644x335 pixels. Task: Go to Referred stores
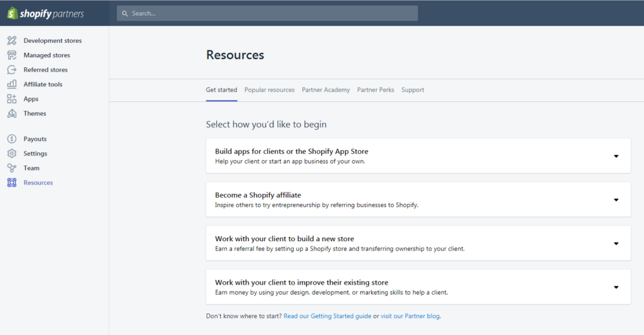45,70
